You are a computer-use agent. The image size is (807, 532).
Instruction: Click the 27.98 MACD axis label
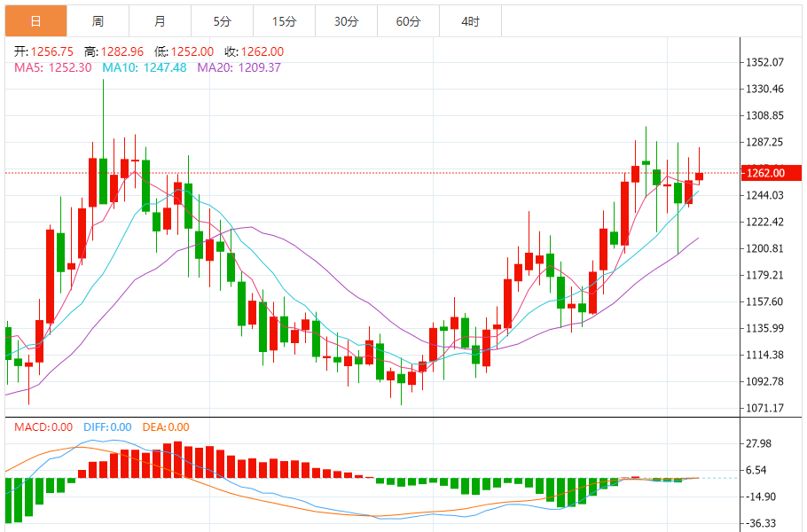pyautogui.click(x=758, y=443)
